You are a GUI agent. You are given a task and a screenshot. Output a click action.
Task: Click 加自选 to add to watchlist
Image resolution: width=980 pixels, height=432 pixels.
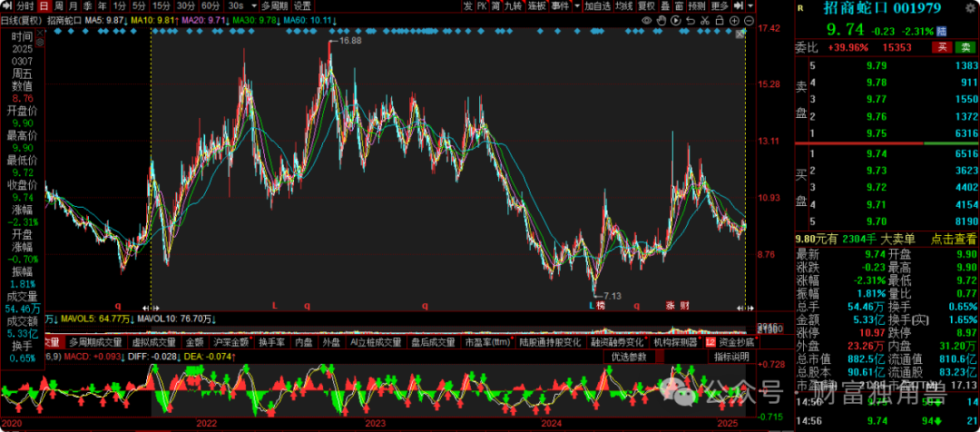click(597, 5)
